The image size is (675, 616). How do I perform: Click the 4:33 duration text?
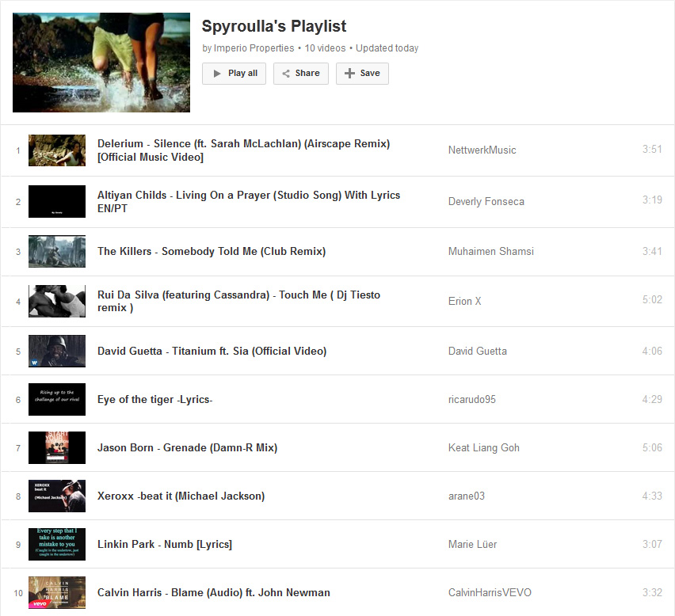click(x=652, y=496)
